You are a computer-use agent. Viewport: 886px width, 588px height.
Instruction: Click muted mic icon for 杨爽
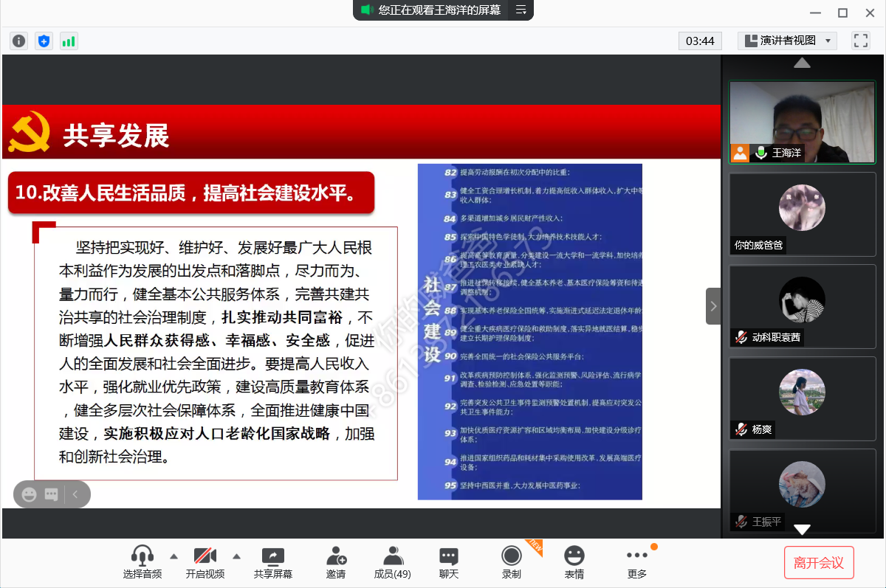tap(741, 429)
